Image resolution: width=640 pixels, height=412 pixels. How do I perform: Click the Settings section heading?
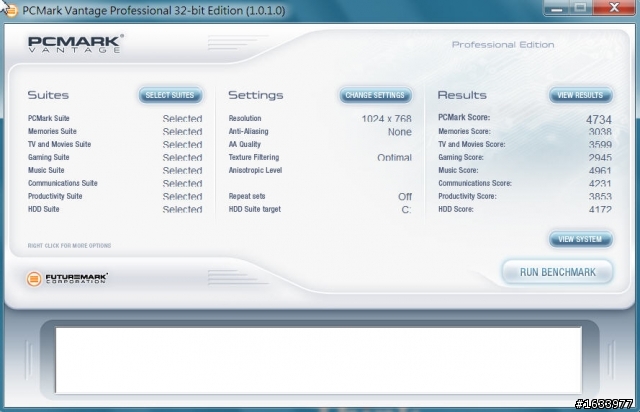[x=256, y=95]
